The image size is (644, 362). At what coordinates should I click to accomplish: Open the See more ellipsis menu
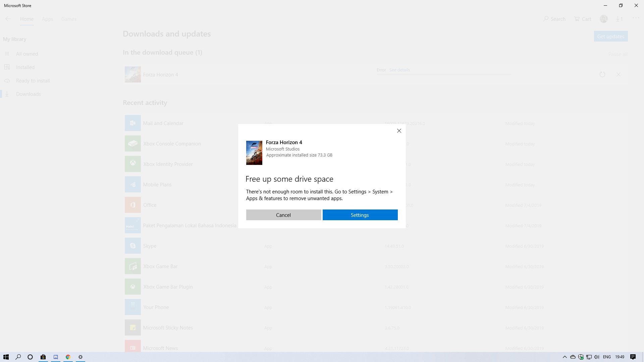[x=636, y=18]
